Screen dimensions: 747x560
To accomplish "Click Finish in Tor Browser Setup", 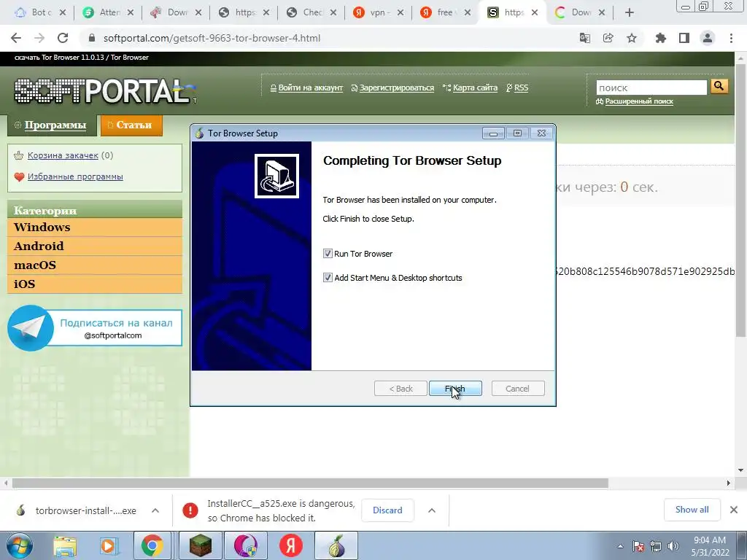I will tap(455, 389).
